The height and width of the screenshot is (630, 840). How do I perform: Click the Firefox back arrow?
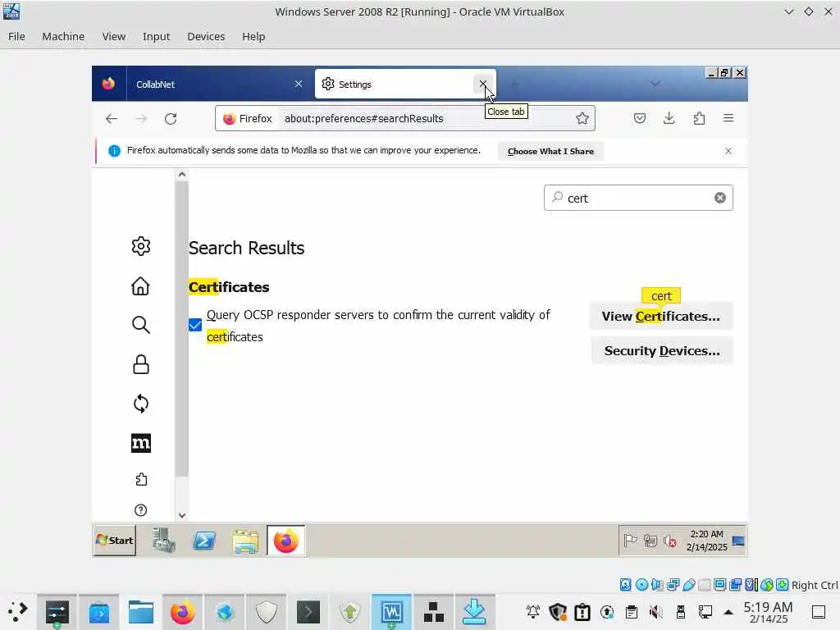pyautogui.click(x=111, y=118)
